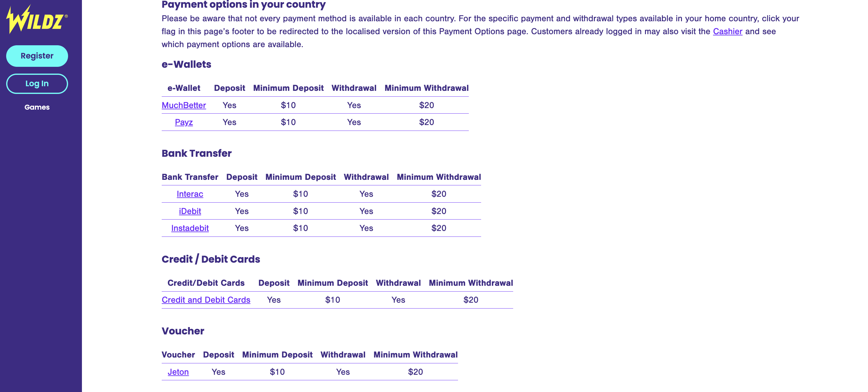Open the Jeton voucher link
The image size is (868, 392).
point(178,372)
